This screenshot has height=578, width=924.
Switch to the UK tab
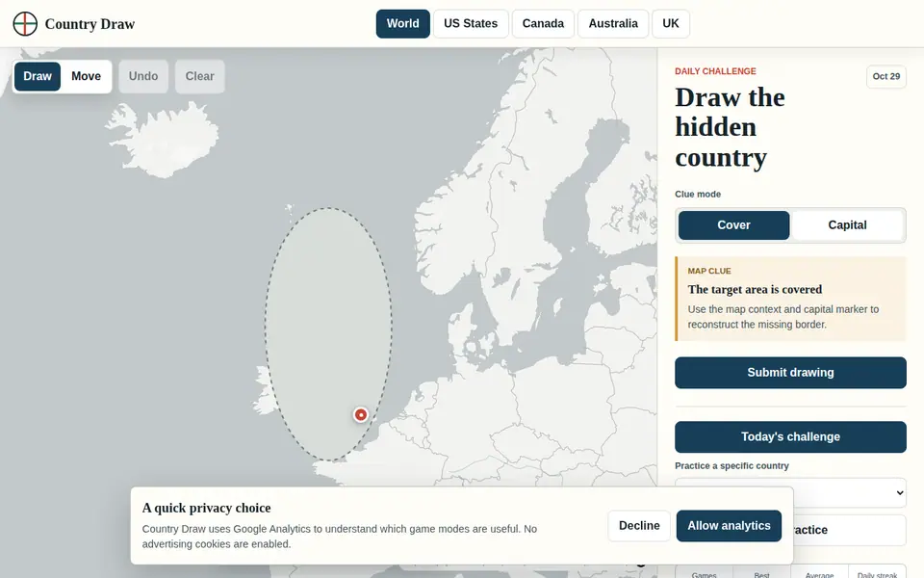tap(671, 23)
